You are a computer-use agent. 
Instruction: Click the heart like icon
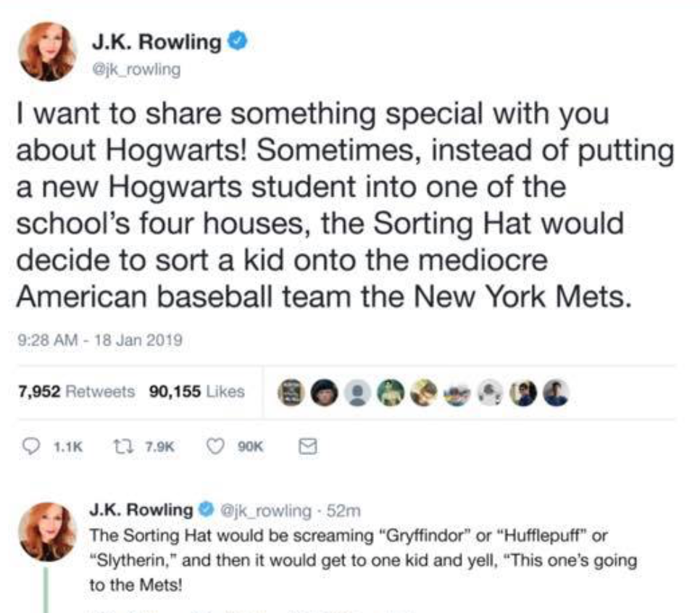coord(216,446)
